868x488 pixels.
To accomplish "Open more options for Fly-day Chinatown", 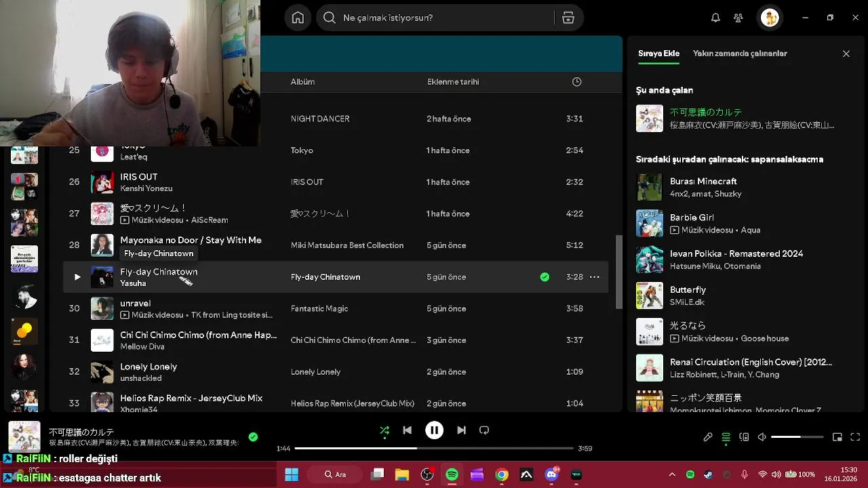I will [594, 277].
